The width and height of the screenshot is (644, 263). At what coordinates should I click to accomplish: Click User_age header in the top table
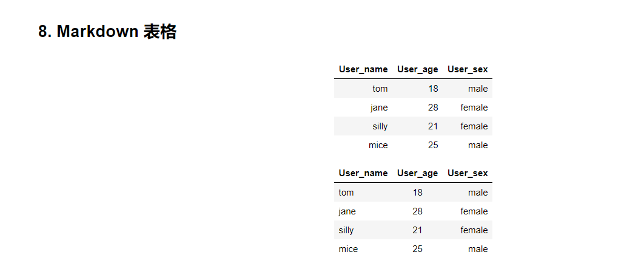pos(417,69)
